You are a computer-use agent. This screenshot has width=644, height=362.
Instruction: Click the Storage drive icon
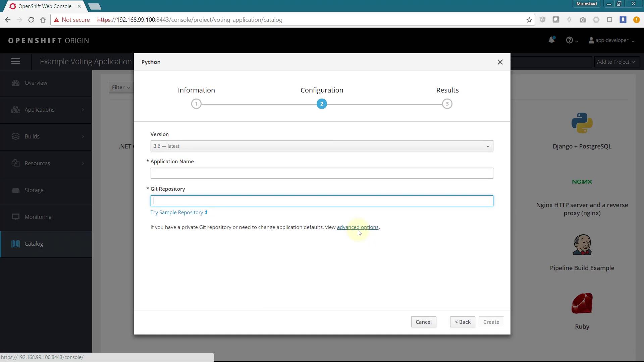[15, 190]
